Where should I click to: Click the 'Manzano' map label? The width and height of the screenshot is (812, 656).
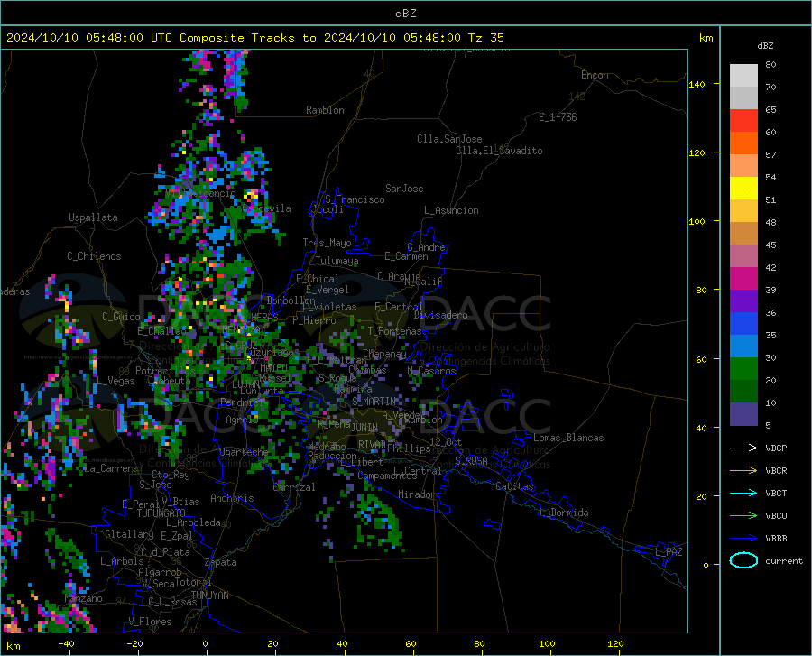83,598
